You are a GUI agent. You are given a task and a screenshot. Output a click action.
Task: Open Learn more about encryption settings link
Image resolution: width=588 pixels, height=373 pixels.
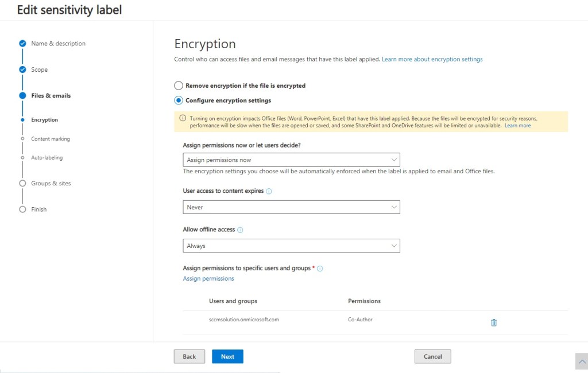[432, 59]
